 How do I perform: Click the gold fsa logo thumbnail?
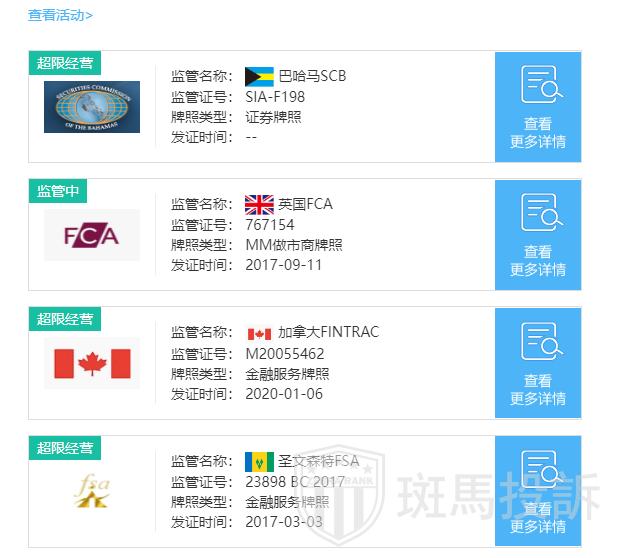click(x=92, y=492)
